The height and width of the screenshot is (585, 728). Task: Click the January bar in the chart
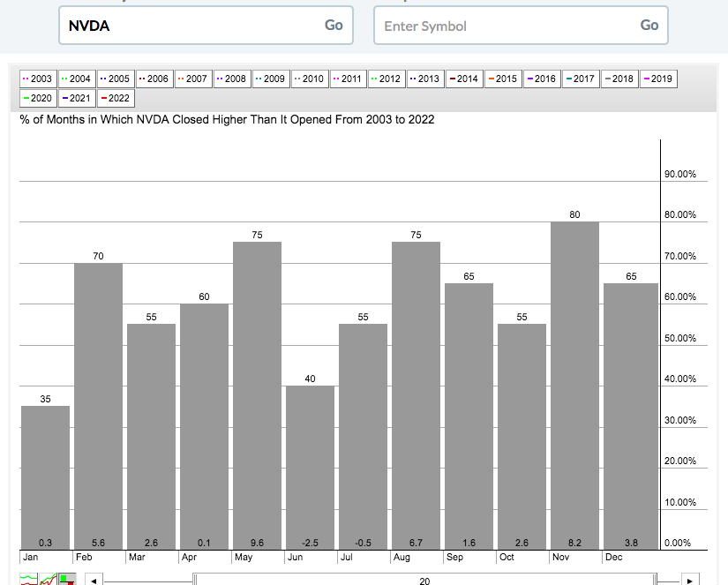46,477
